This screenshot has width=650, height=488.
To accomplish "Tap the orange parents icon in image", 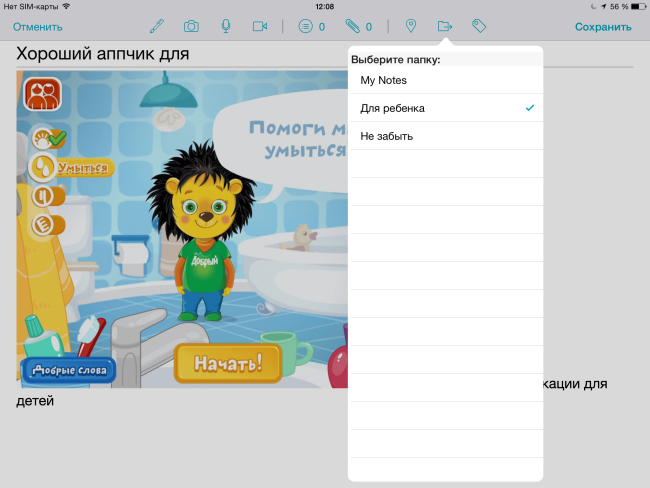I will pos(42,94).
